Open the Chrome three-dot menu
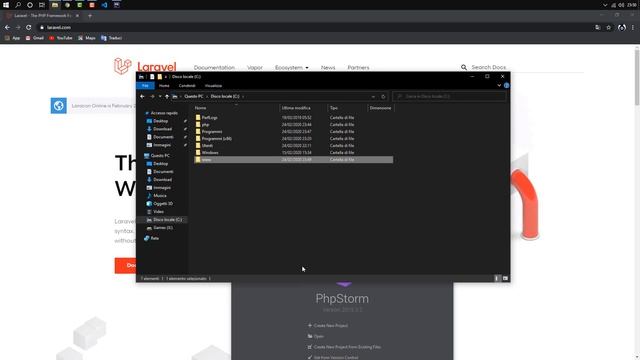Screen dimensions: 640x360 [633, 27]
